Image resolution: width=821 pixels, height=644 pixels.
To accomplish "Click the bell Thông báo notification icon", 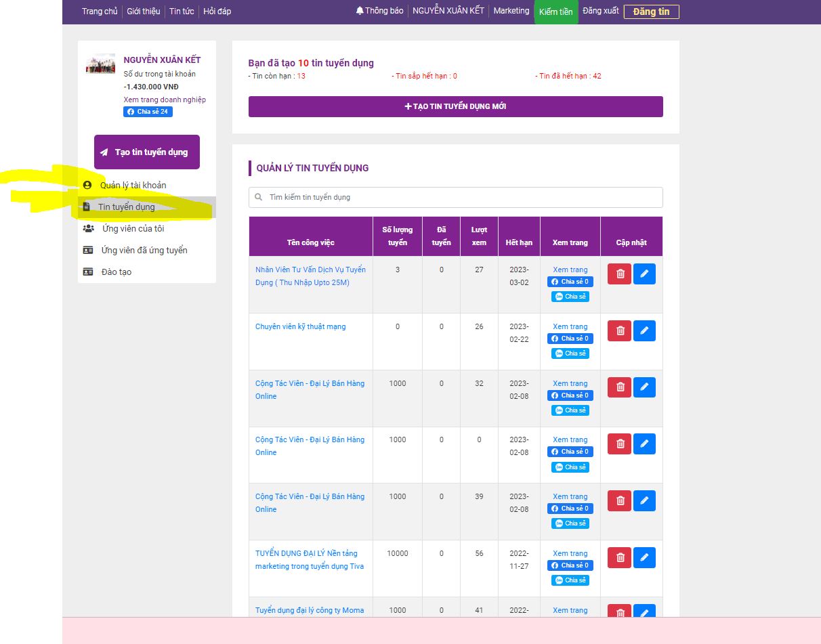I will click(360, 11).
